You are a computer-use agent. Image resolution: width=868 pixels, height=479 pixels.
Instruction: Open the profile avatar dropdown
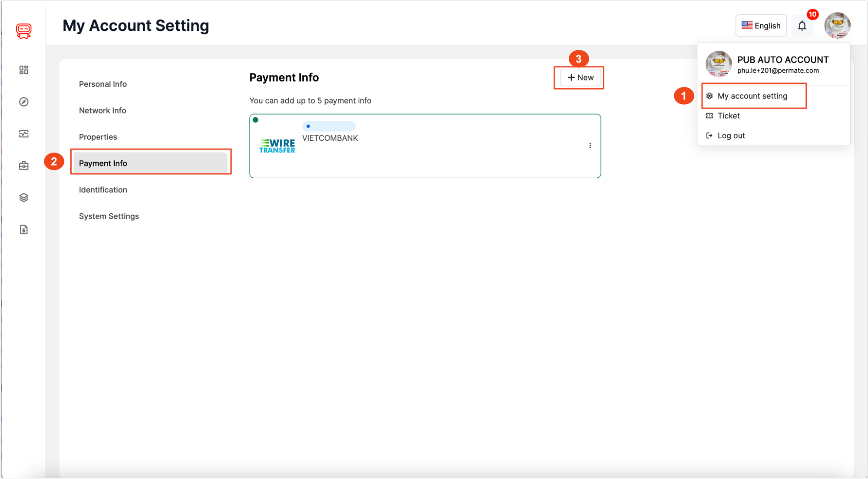(837, 25)
